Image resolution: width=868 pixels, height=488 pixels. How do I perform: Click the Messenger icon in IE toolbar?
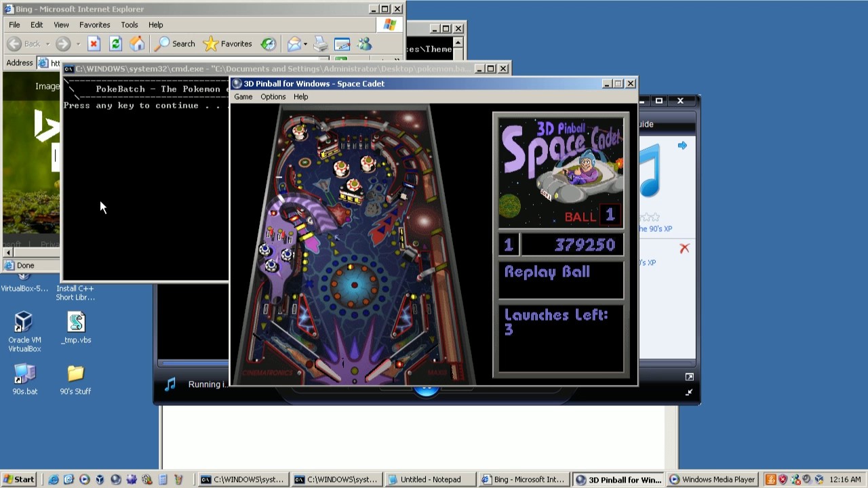coord(364,43)
